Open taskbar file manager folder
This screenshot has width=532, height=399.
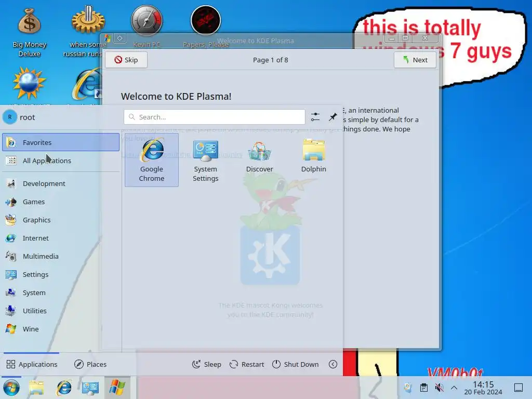36,388
